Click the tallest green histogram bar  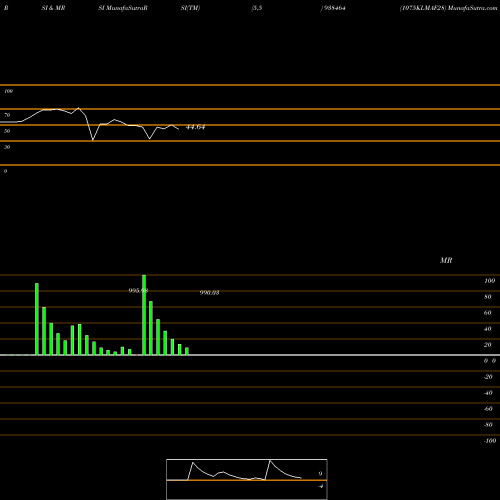point(144,315)
